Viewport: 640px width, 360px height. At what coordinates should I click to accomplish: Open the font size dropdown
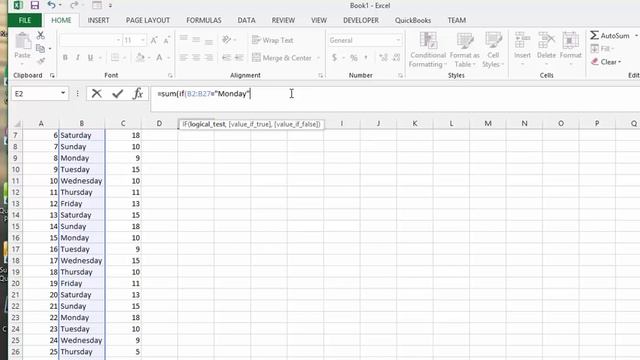(142, 40)
